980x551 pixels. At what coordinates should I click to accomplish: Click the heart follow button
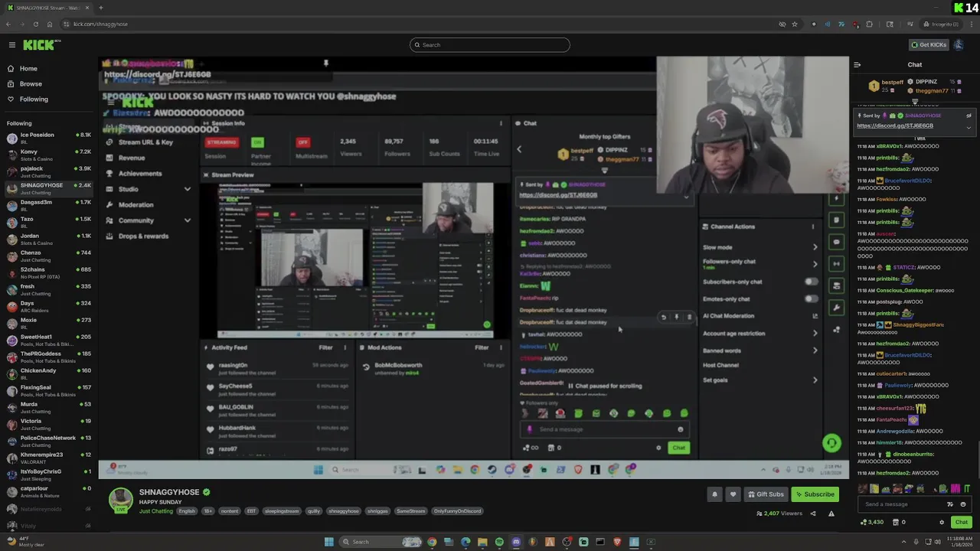[733, 494]
